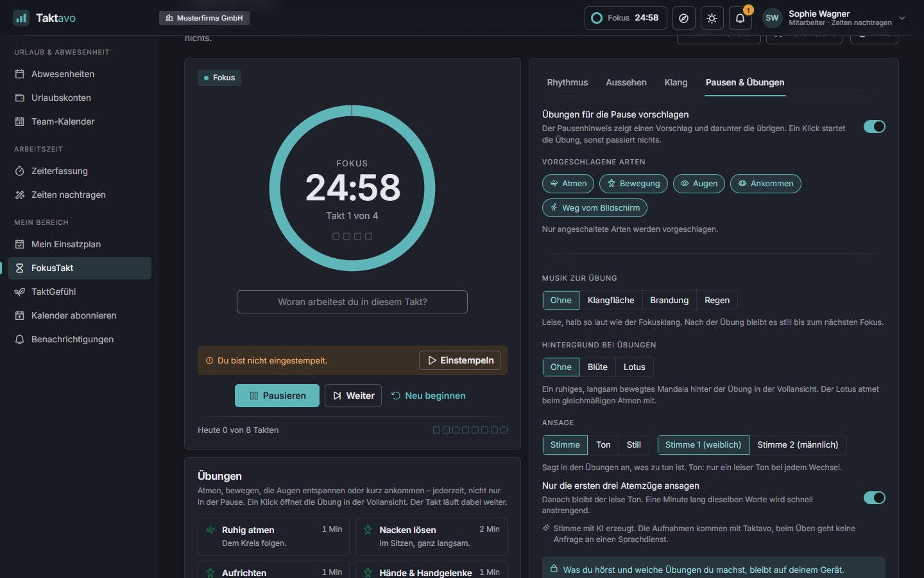924x578 pixels.
Task: Open the compass icon in top bar
Action: pos(684,18)
